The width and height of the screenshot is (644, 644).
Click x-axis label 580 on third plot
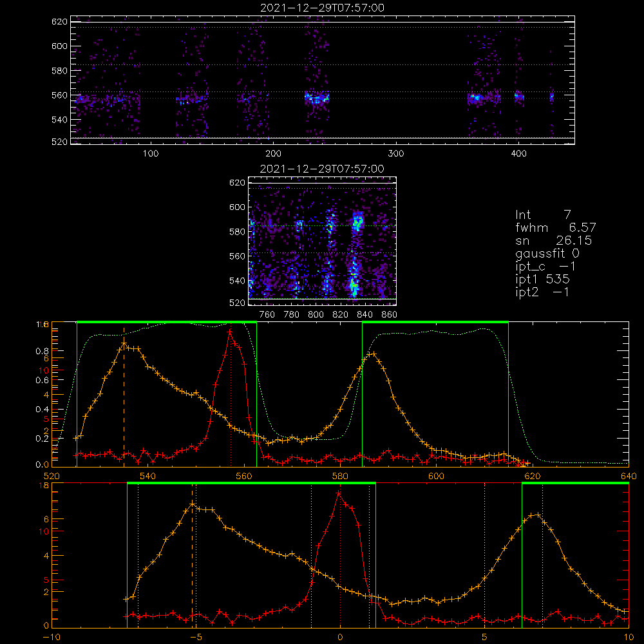(340, 477)
